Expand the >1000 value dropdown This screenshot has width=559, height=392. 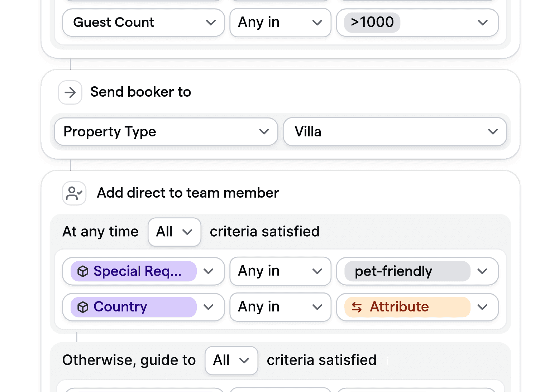[x=482, y=23]
